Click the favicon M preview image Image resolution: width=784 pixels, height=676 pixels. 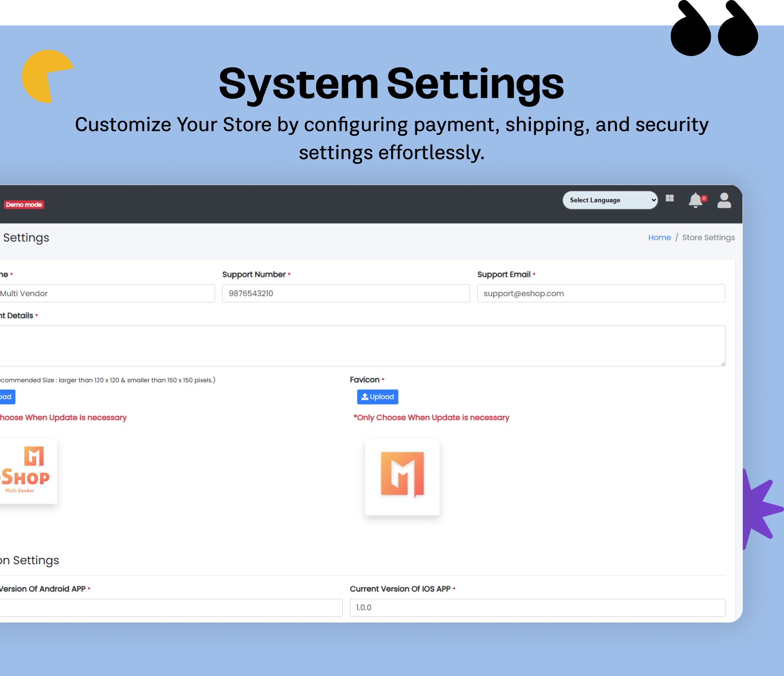(402, 477)
